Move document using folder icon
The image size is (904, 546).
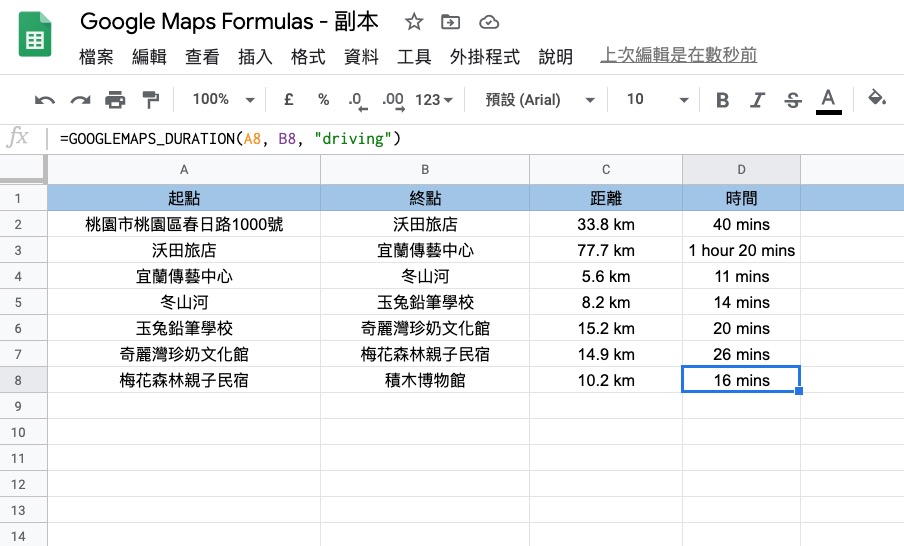pyautogui.click(x=451, y=22)
